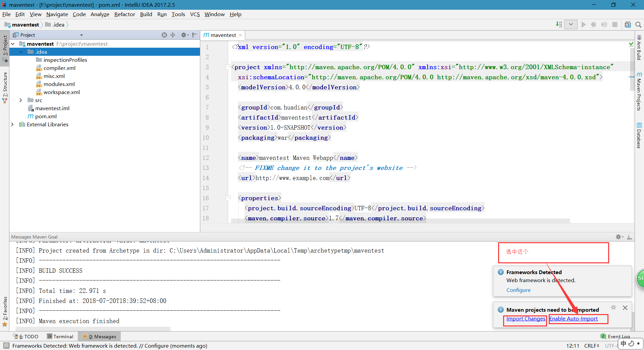The height and width of the screenshot is (350, 644).
Task: Fold the properties tag at line 16
Action: click(228, 198)
